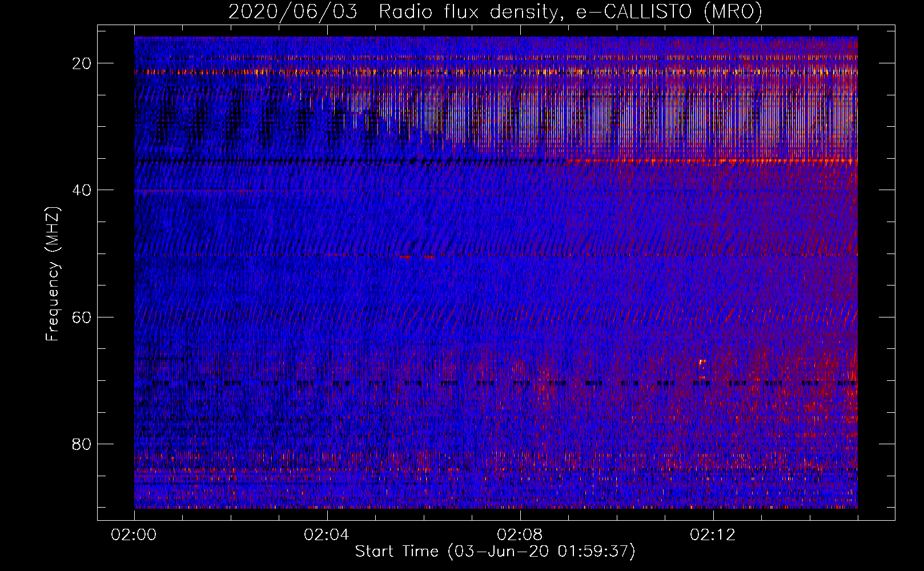Click the 80 MHz frequency tick label
This screenshot has width=924, height=571.
pyautogui.click(x=82, y=444)
